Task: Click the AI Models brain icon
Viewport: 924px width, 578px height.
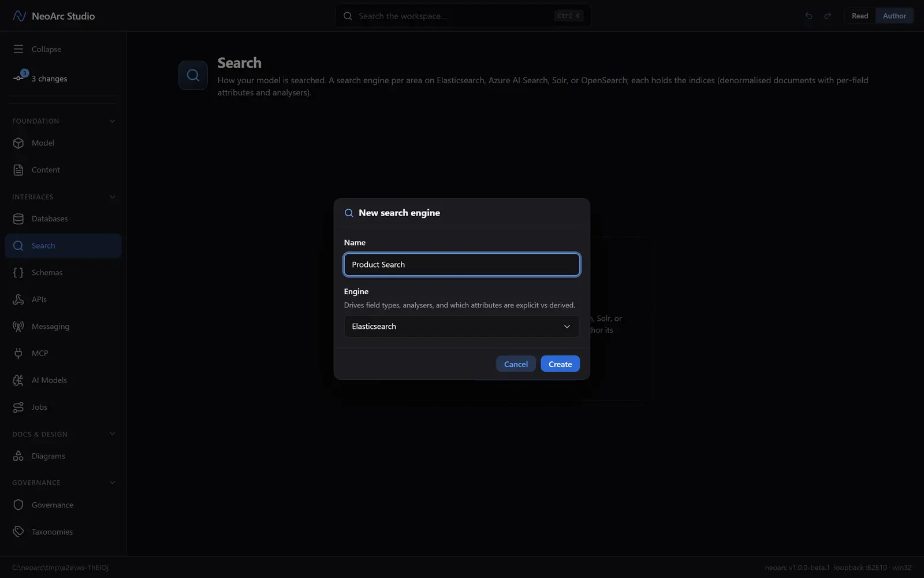Action: click(x=18, y=380)
